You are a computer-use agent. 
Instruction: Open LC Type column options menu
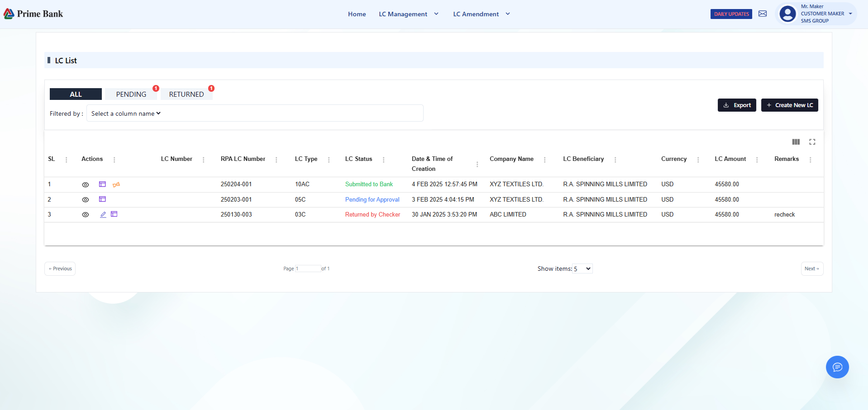[x=329, y=160]
